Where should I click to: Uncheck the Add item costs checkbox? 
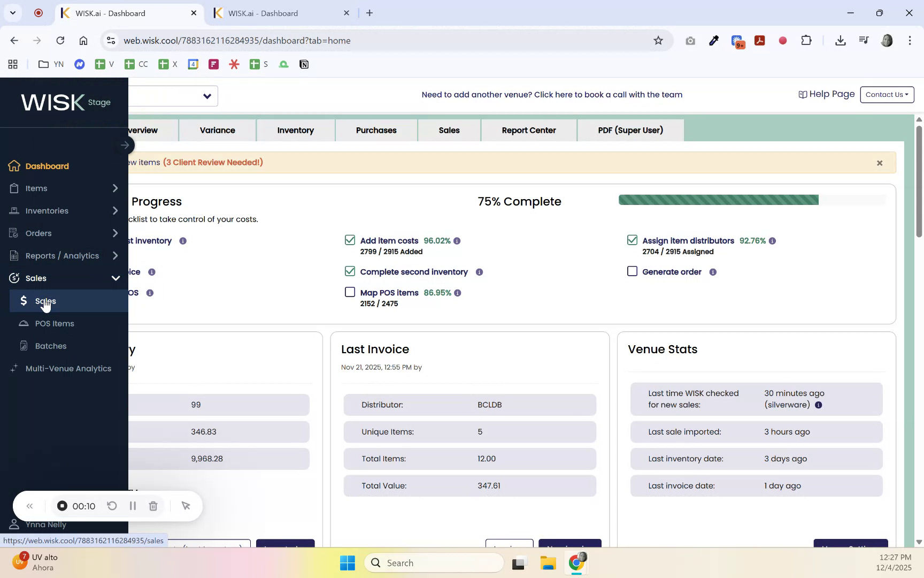pyautogui.click(x=350, y=240)
